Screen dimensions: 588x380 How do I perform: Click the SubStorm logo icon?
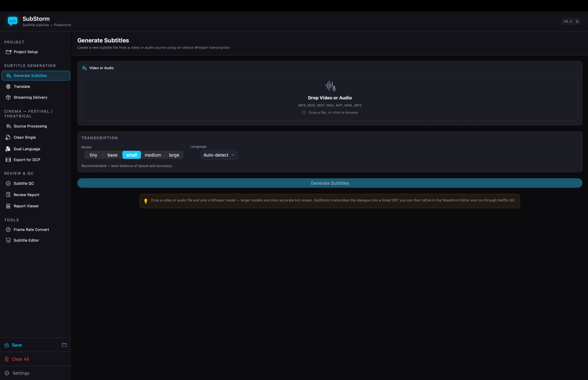point(12,21)
